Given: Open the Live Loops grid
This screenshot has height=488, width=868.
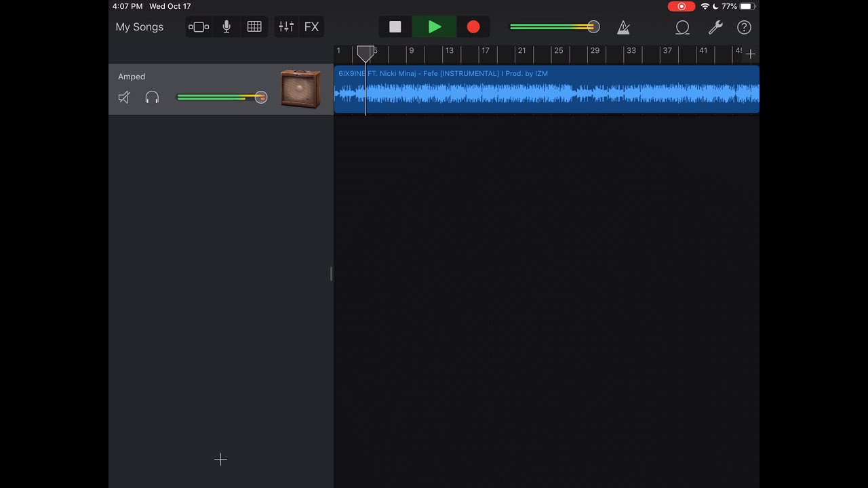Looking at the screenshot, I should pos(254,27).
